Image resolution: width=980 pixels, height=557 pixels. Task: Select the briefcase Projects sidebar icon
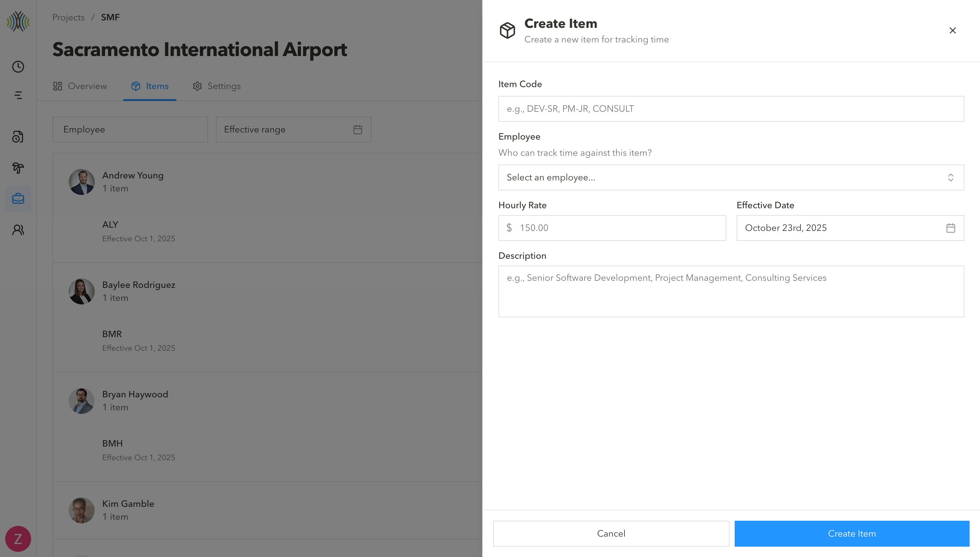18,199
